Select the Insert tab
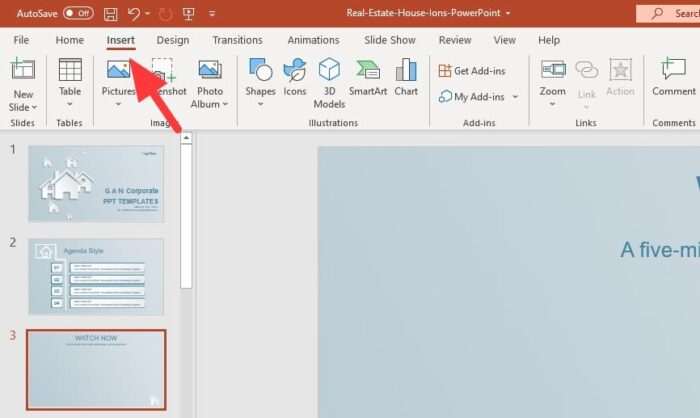This screenshot has width=700, height=418. 121,40
